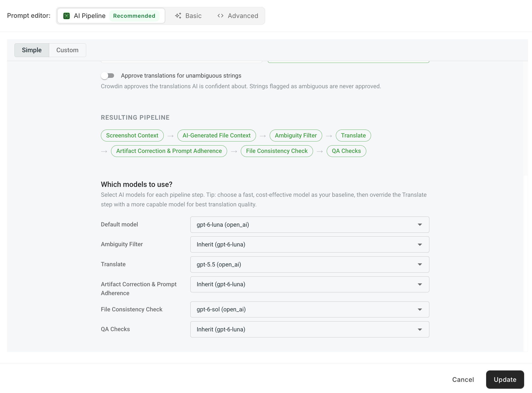Select the Advanced prompt editor
The image size is (532, 393).
tap(238, 16)
